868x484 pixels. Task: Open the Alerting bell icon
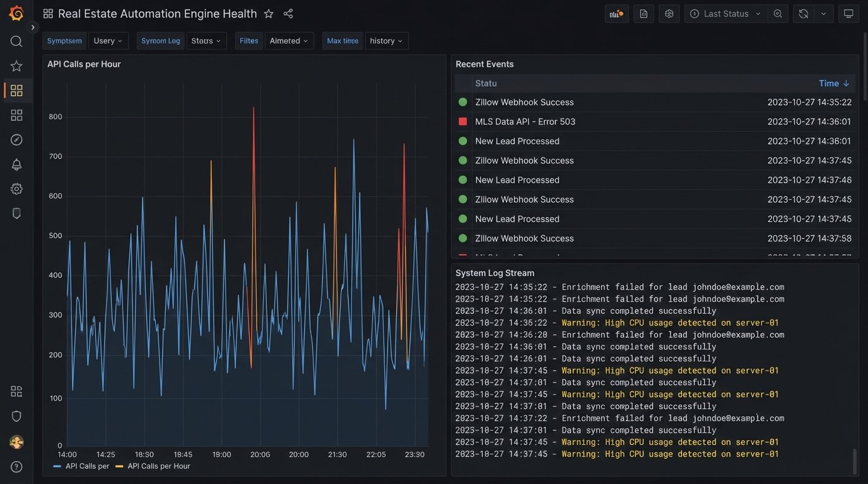[x=16, y=164]
